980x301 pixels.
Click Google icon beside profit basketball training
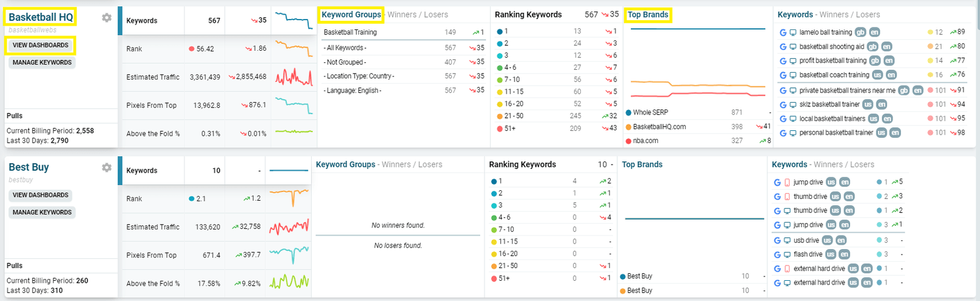click(783, 61)
